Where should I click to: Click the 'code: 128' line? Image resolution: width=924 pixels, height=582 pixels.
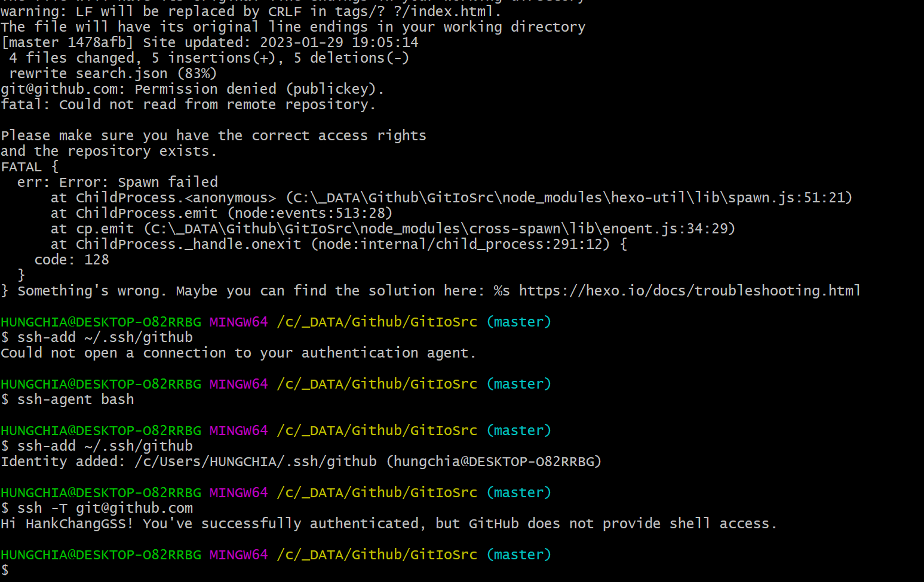click(72, 260)
